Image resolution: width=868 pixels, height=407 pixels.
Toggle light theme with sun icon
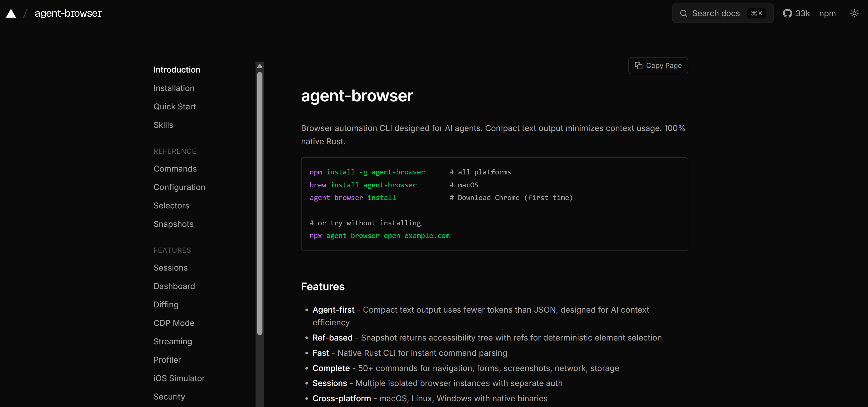[x=854, y=14]
